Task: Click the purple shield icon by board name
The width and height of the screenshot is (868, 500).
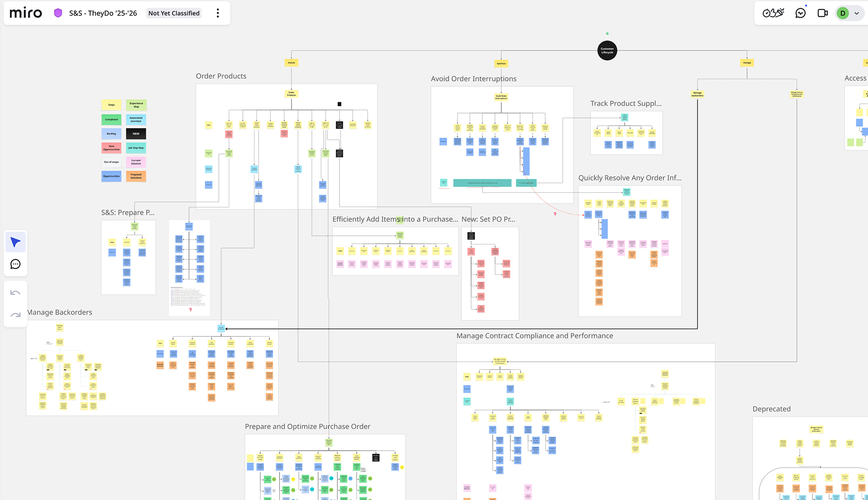Action: coord(58,13)
